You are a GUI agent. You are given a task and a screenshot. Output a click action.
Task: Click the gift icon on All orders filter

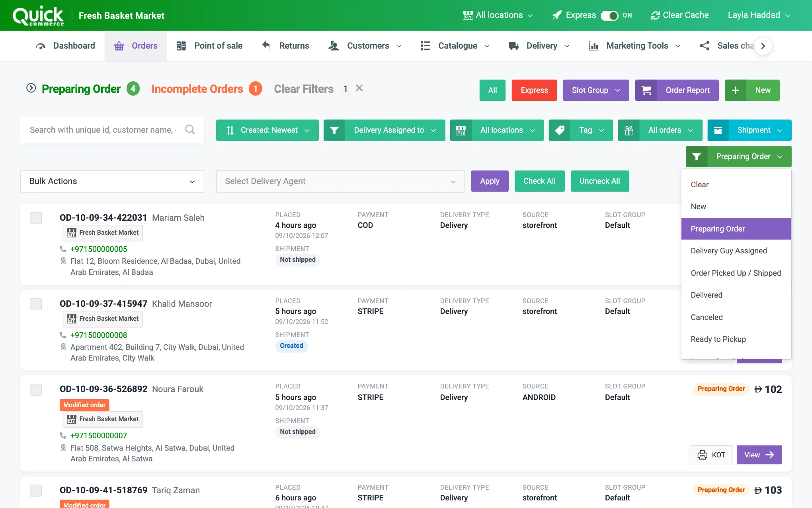pyautogui.click(x=629, y=130)
